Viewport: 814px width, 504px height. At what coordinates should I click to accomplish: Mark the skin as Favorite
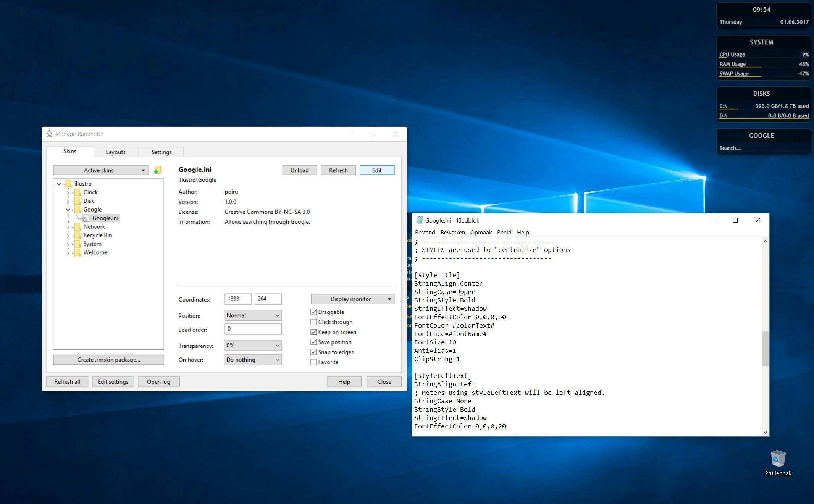314,362
